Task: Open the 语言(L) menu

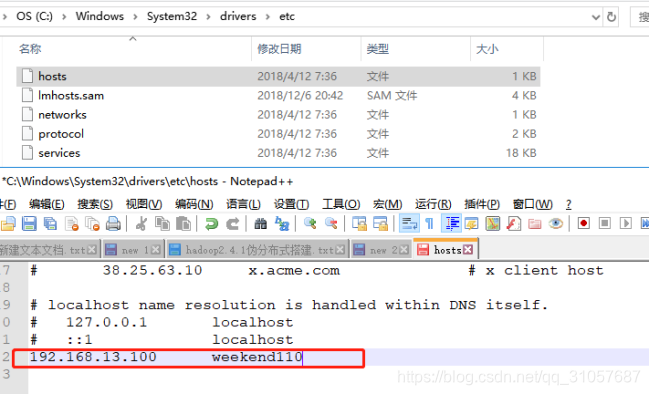Action: click(x=243, y=204)
